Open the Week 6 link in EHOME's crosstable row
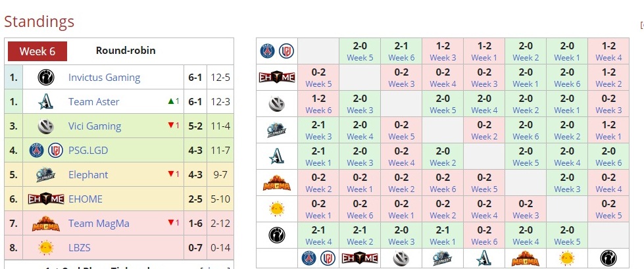This screenshot has height=269, width=644. pos(567,84)
